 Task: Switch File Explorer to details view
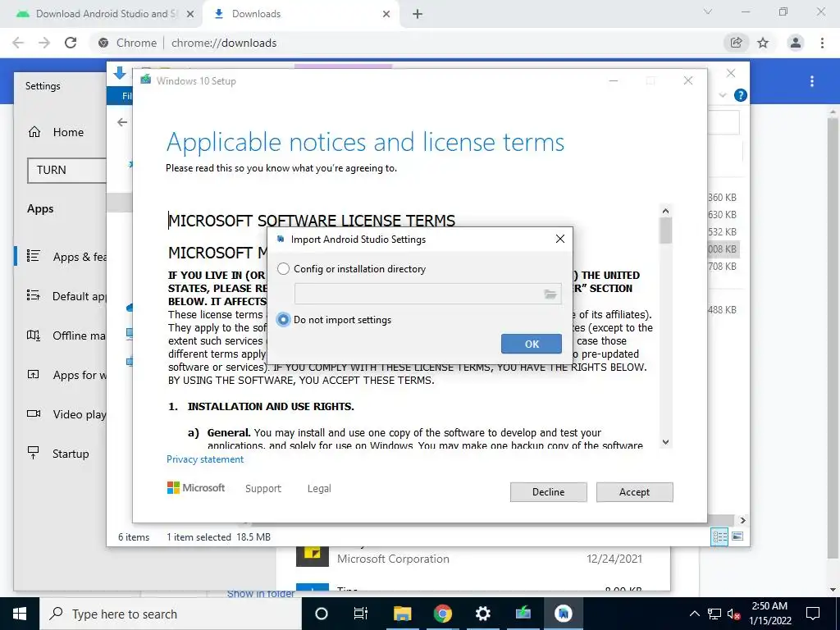pos(719,536)
